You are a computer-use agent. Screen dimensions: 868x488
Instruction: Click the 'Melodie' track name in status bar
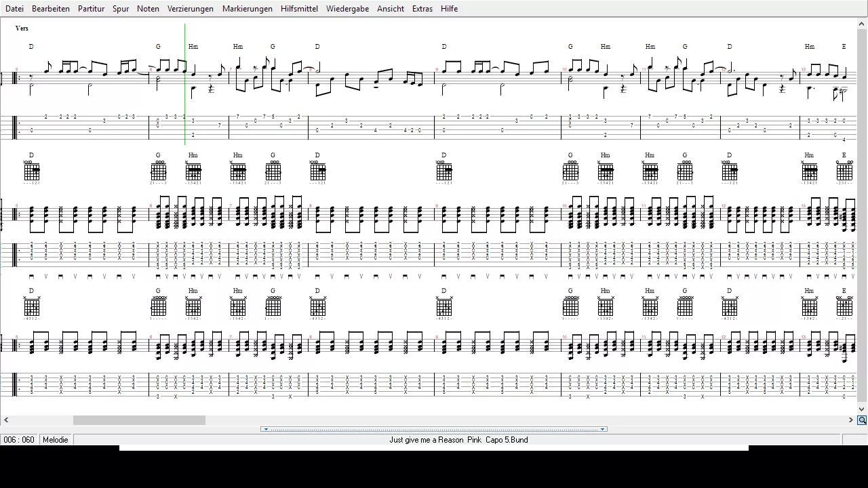[x=56, y=440]
